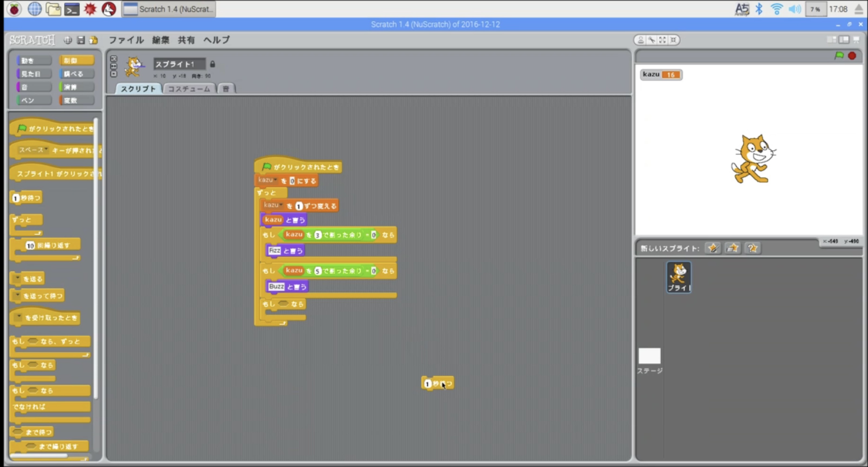
Task: Open the 編集 menu
Action: [161, 40]
